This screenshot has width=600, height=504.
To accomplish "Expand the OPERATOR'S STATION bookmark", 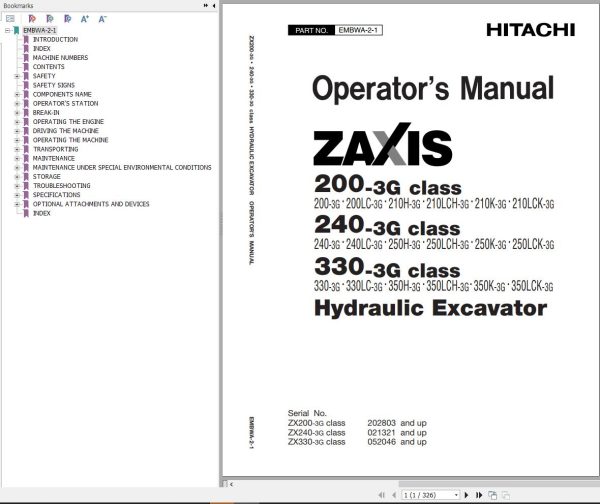I will 17,104.
